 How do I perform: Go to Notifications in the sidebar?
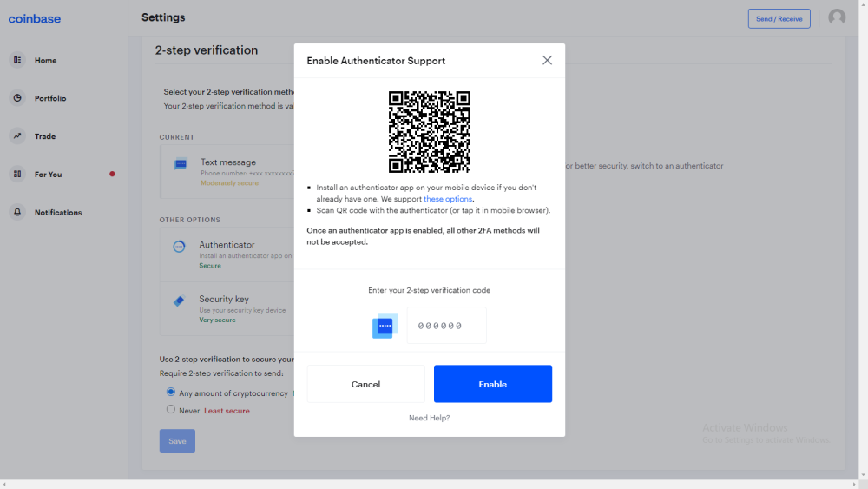coord(58,213)
